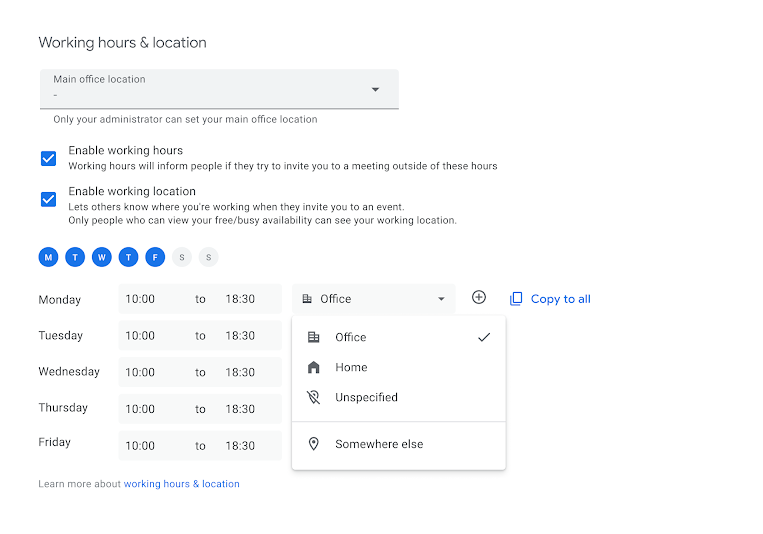
Task: Choose Unspecified in the location menu
Action: pyautogui.click(x=399, y=397)
